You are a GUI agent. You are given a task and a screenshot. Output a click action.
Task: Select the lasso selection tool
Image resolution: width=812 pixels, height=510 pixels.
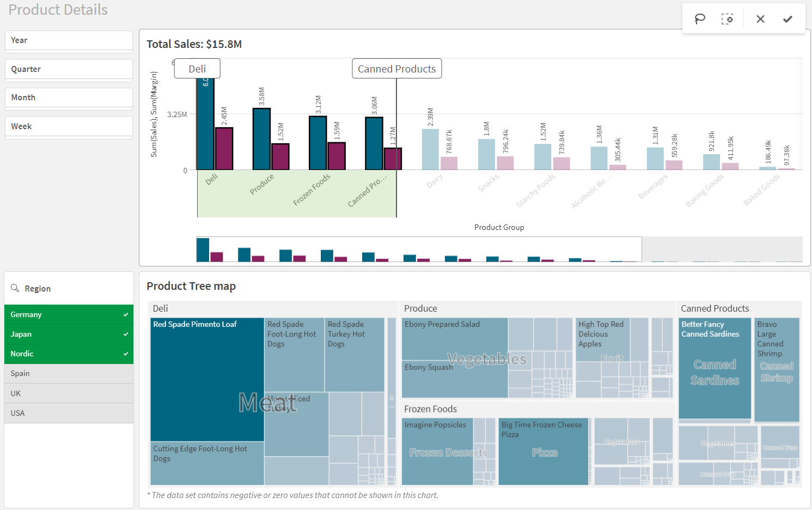coord(700,19)
